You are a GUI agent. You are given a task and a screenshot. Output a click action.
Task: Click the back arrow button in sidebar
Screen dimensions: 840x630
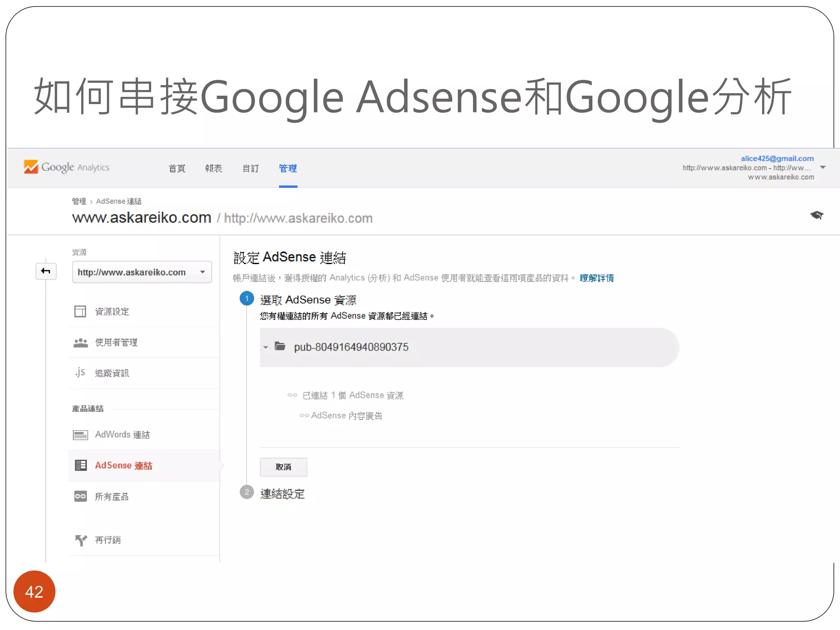point(46,271)
